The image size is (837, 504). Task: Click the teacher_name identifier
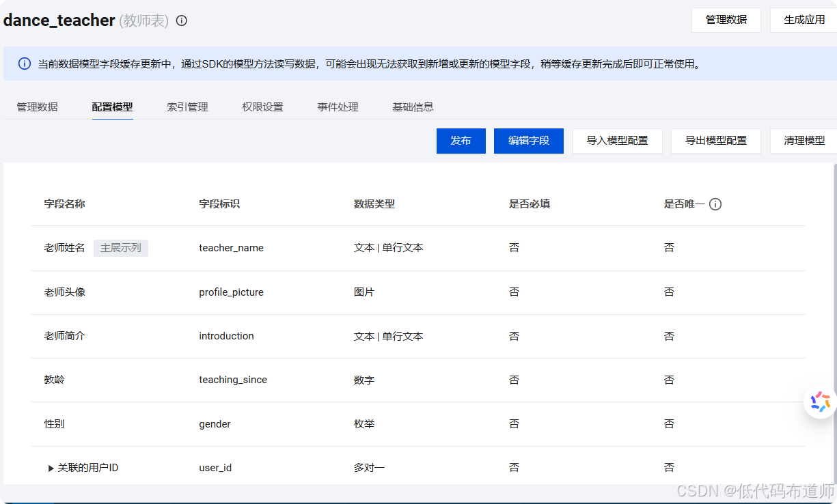[x=231, y=248]
